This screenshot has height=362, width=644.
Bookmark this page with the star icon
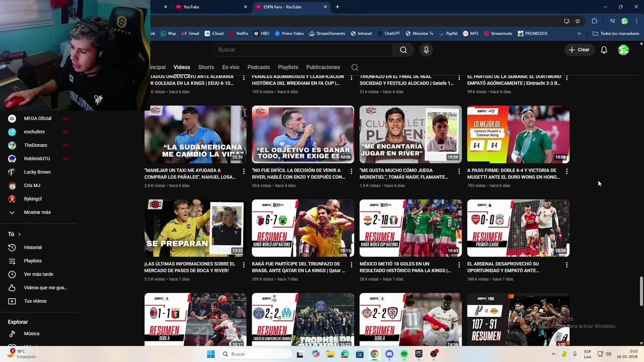[x=578, y=21]
